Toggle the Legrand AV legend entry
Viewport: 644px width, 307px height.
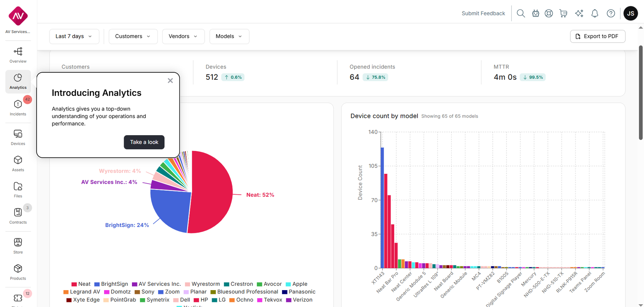(x=82, y=292)
